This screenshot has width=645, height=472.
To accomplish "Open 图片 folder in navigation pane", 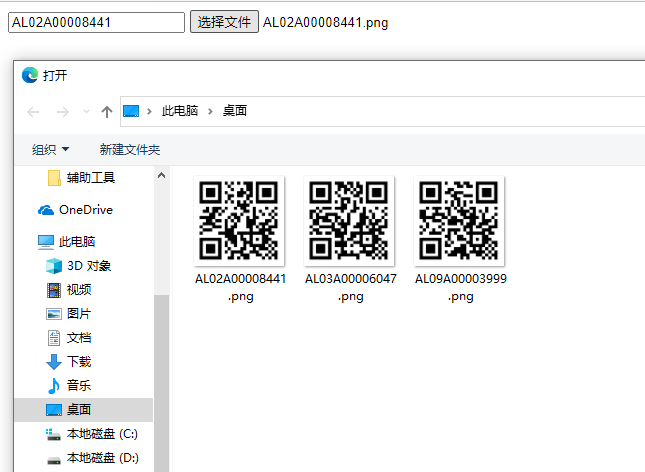I will [x=69, y=314].
